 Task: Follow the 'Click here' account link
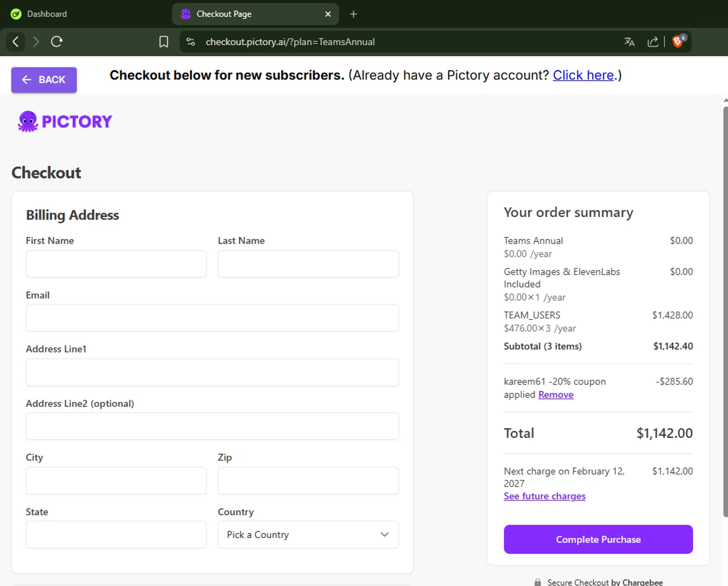coord(583,75)
